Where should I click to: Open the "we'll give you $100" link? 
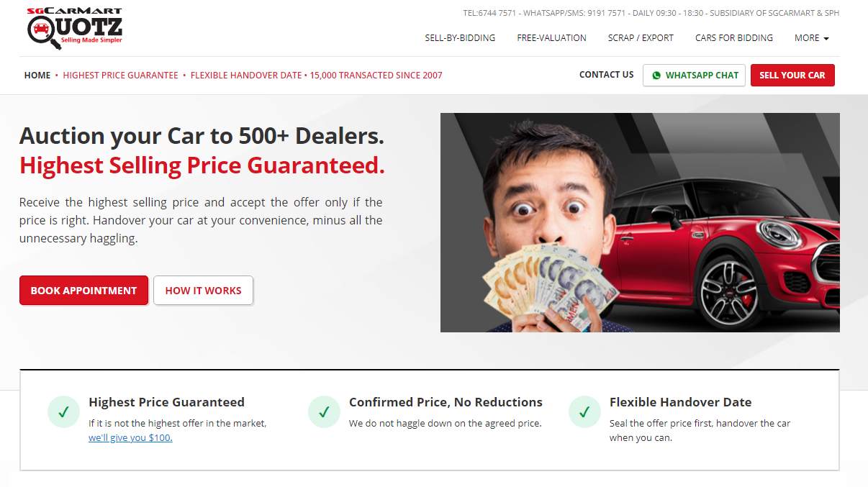tap(130, 437)
